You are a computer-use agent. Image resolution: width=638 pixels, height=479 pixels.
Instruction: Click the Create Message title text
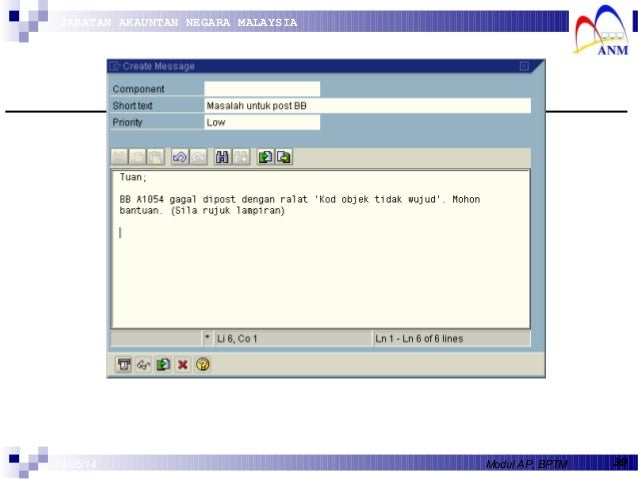tap(159, 66)
